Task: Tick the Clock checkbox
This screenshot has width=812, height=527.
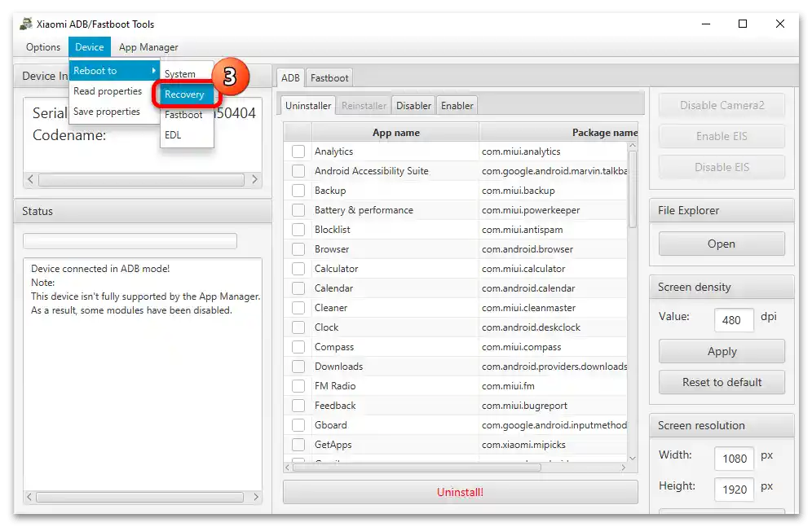Action: pos(298,327)
